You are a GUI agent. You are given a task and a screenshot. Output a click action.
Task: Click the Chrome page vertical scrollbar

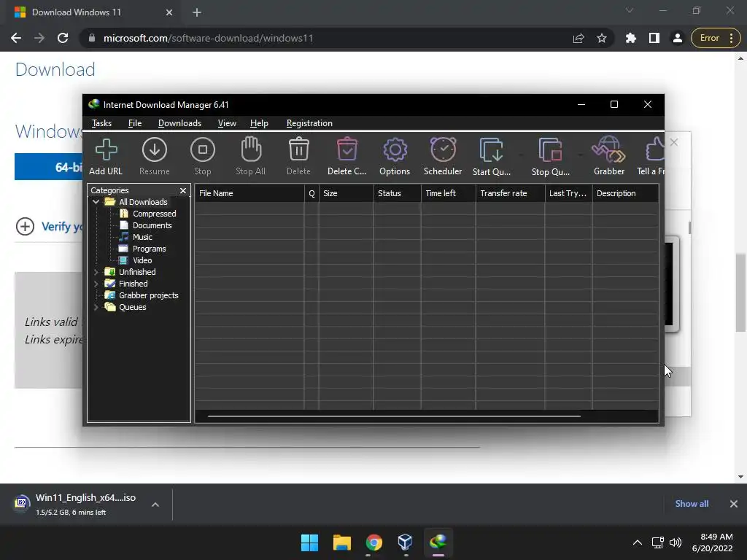[x=740, y=293]
